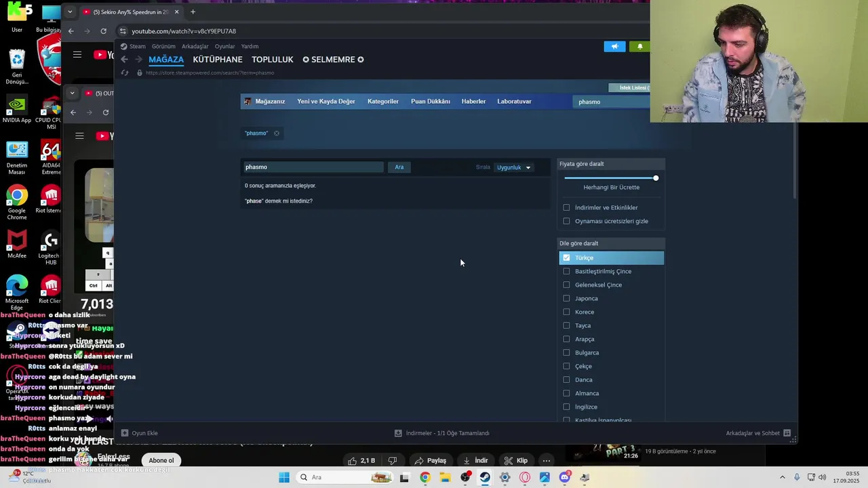
Task: Check Almanca language filter
Action: pyautogui.click(x=566, y=393)
